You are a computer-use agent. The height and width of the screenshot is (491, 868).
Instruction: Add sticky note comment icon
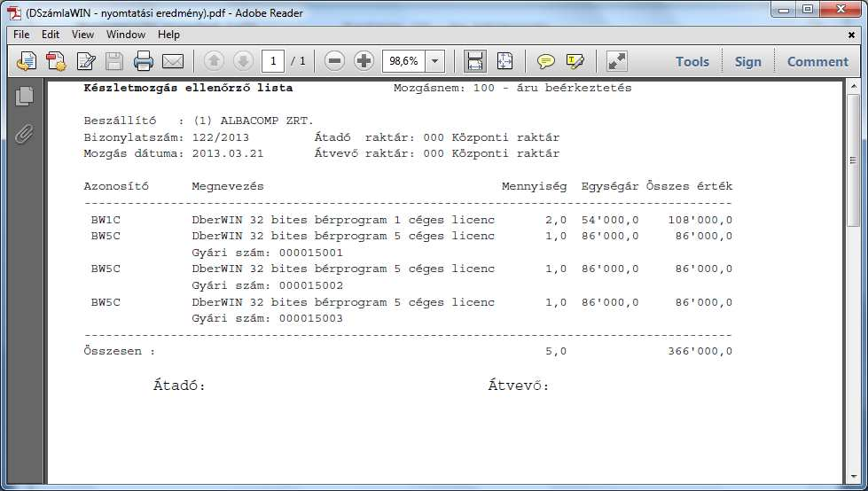546,61
